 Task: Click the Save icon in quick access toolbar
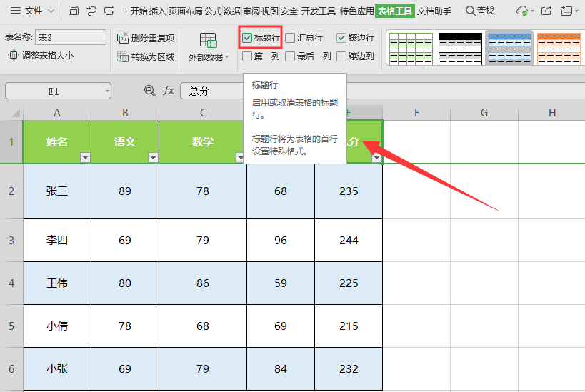[x=74, y=11]
